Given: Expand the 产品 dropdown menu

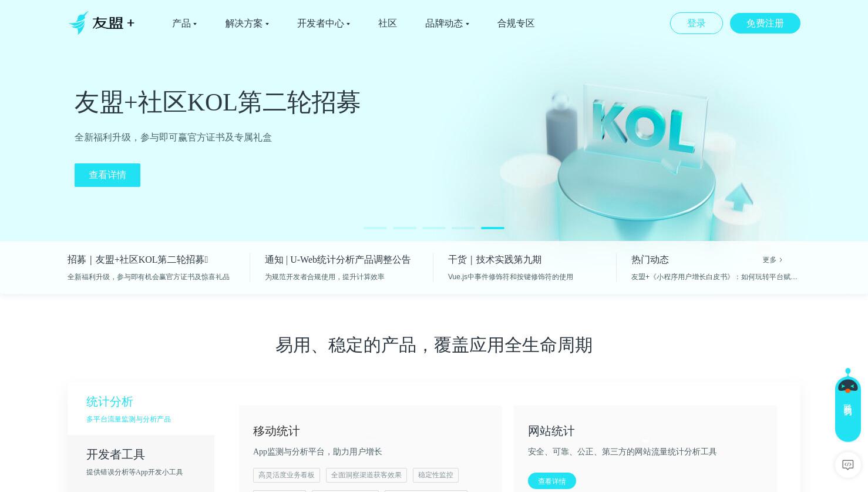Looking at the screenshot, I should click(x=184, y=24).
